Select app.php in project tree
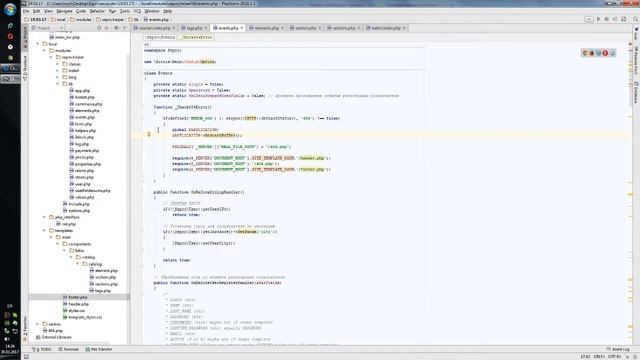Viewport: 640px width, 360px height. [80, 91]
